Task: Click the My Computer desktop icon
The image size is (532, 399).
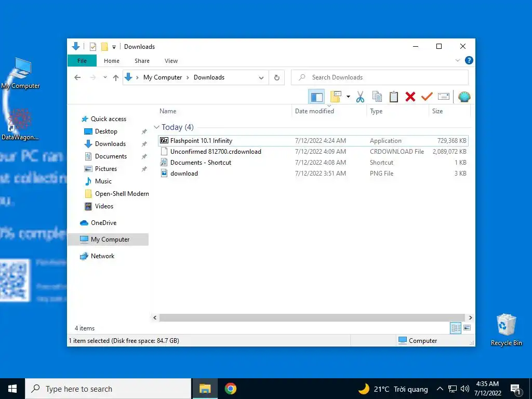Action: coord(20,73)
